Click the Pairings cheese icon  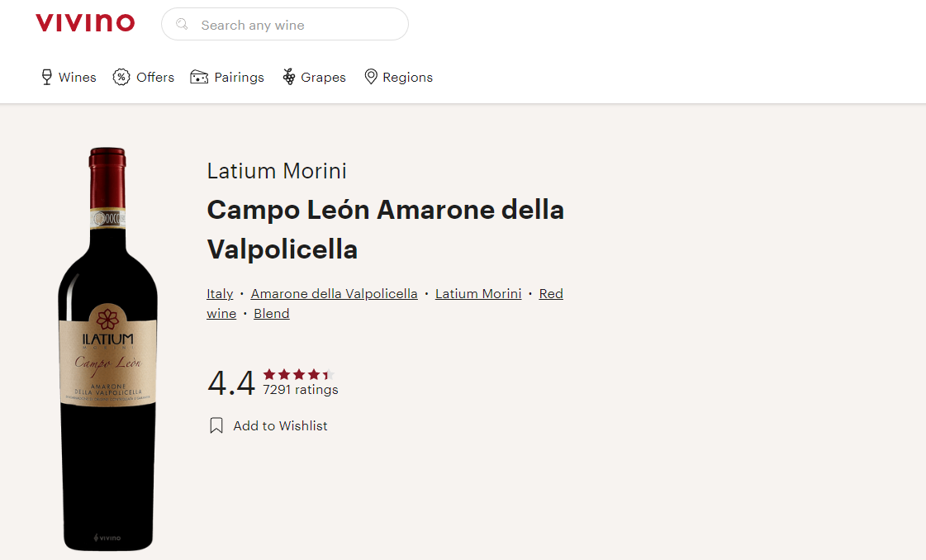tap(199, 77)
